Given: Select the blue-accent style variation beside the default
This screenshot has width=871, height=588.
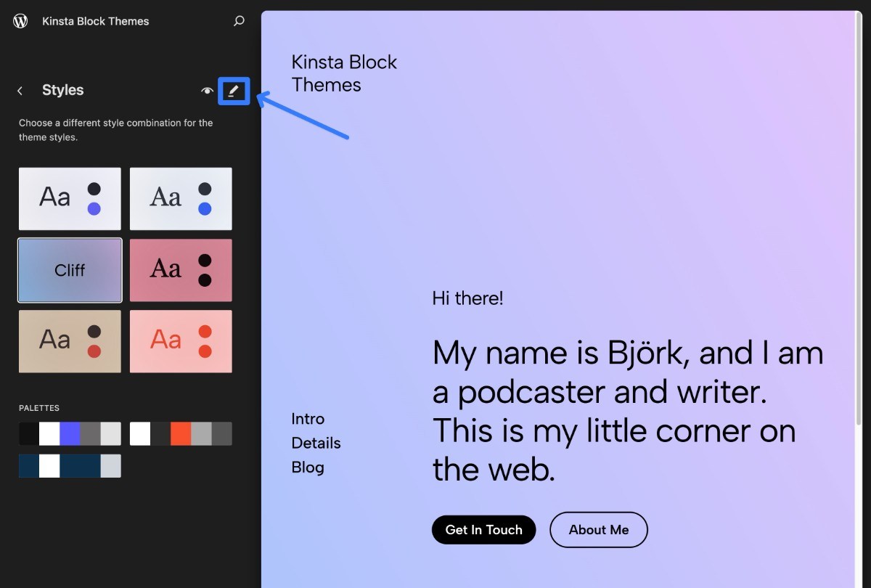Looking at the screenshot, I should pos(181,198).
